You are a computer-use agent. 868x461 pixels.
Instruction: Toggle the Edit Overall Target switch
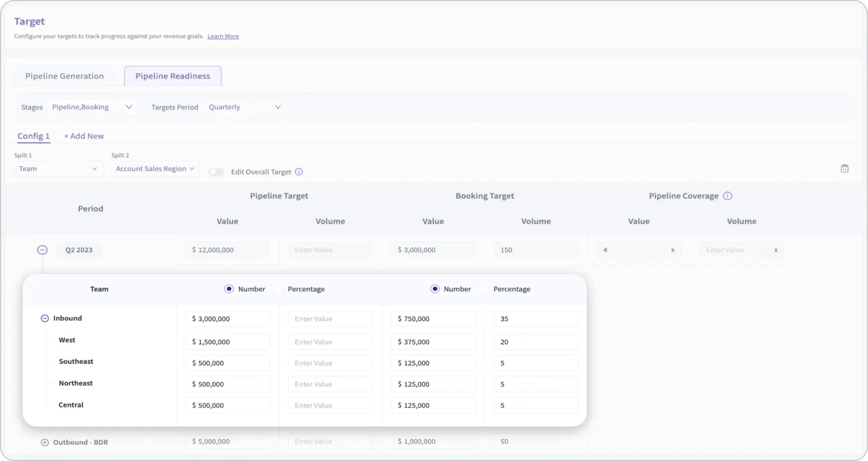click(x=216, y=172)
